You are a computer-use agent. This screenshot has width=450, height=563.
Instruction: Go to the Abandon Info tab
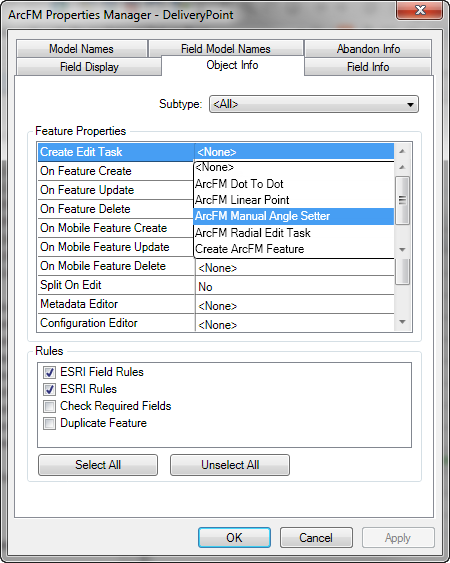tap(368, 49)
